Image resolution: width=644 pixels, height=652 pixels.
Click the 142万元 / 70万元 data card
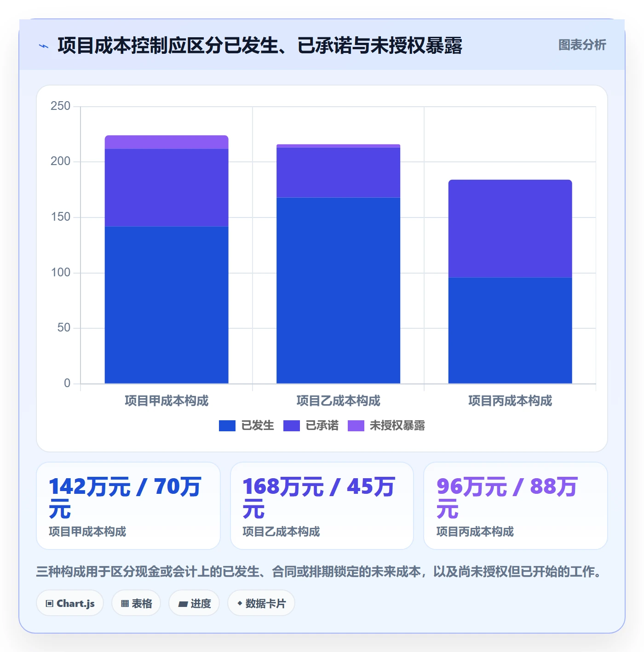(x=128, y=506)
